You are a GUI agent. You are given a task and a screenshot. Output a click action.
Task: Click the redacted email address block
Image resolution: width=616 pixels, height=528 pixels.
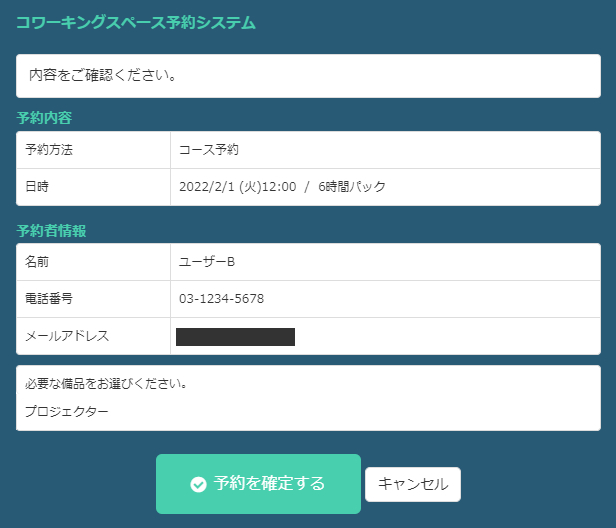(235, 336)
